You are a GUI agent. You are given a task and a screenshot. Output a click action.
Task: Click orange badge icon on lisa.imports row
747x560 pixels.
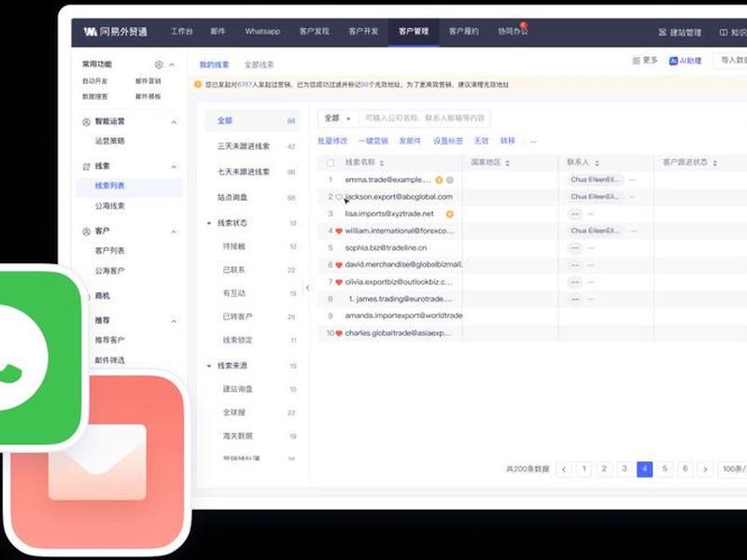click(449, 215)
